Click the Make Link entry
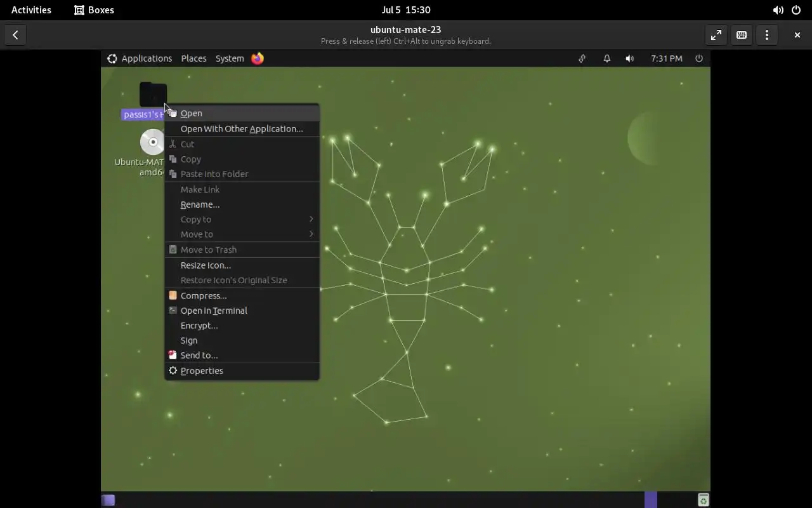The width and height of the screenshot is (812, 508). [x=242, y=189]
